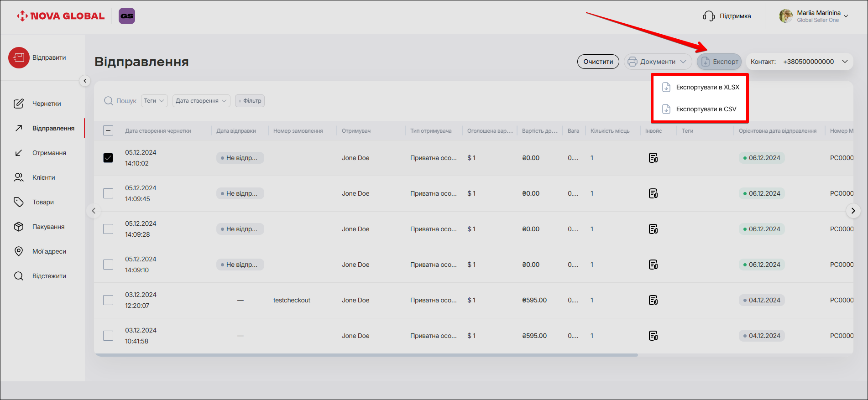
Task: Click the Підтримка headset icon
Action: pyautogui.click(x=708, y=16)
